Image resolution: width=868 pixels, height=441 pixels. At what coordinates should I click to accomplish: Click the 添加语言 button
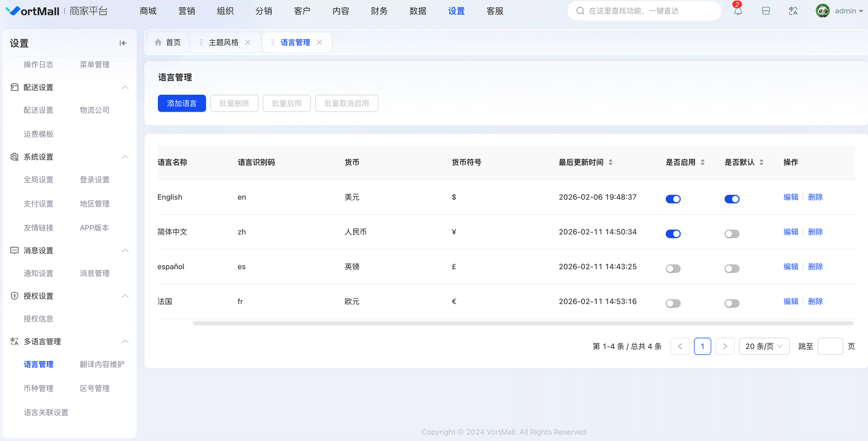(182, 103)
